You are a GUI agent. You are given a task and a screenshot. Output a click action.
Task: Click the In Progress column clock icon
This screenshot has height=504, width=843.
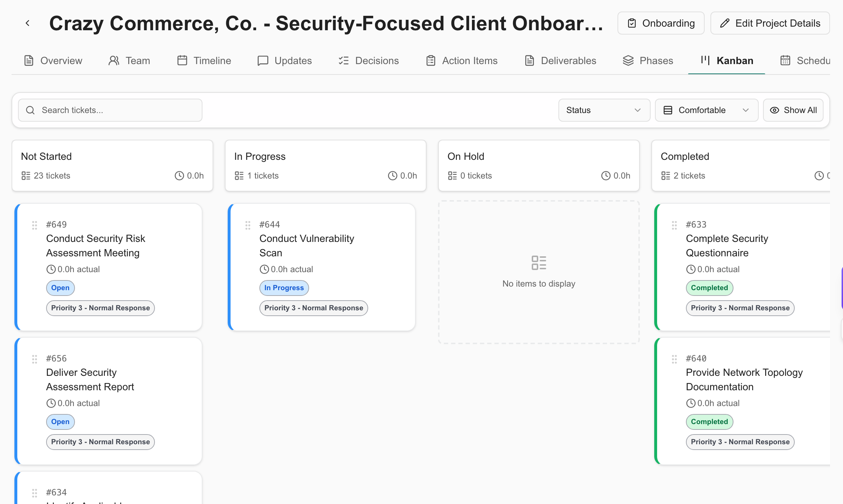[x=393, y=176]
